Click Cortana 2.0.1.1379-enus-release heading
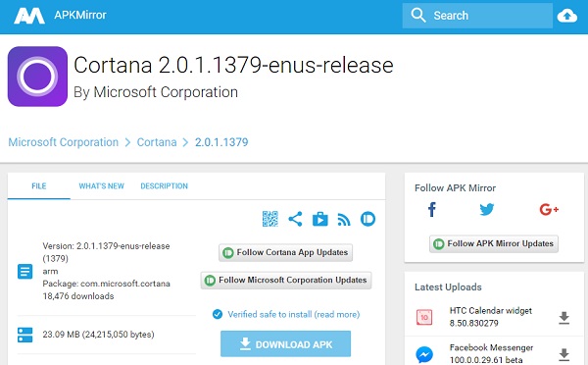This screenshot has height=365, width=588. pos(233,65)
